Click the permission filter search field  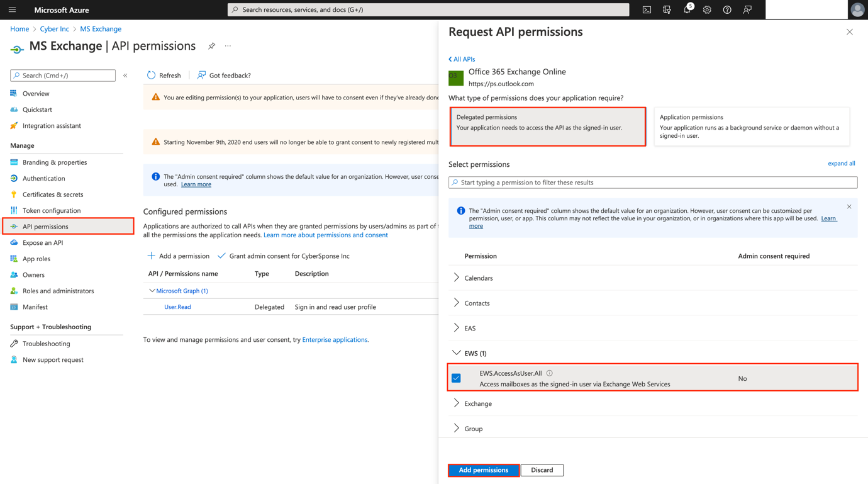653,183
